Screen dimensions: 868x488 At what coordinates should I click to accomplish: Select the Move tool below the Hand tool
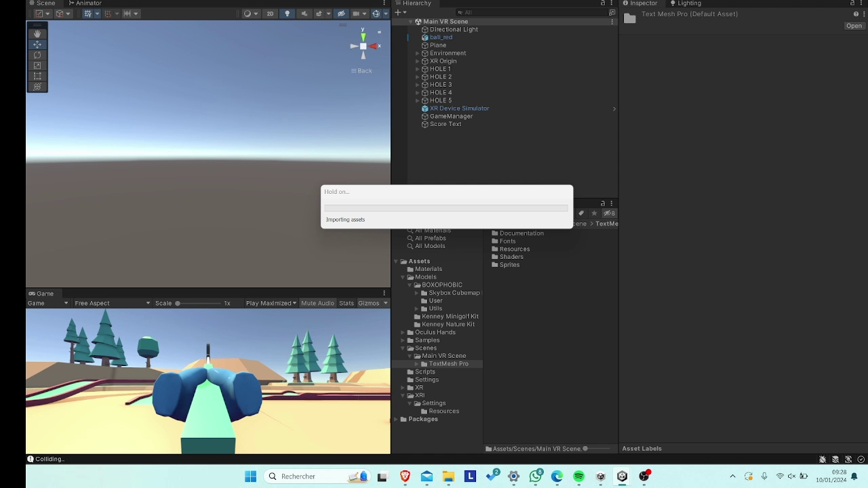37,43
